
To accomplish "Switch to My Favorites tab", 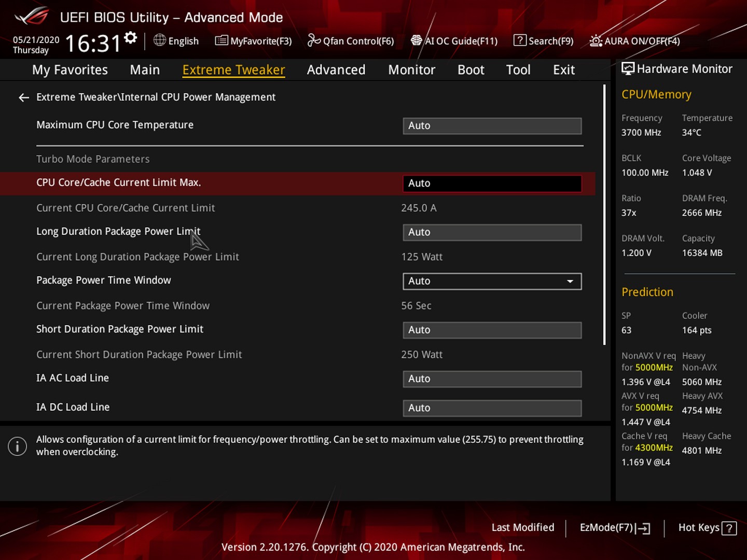I will click(x=70, y=70).
